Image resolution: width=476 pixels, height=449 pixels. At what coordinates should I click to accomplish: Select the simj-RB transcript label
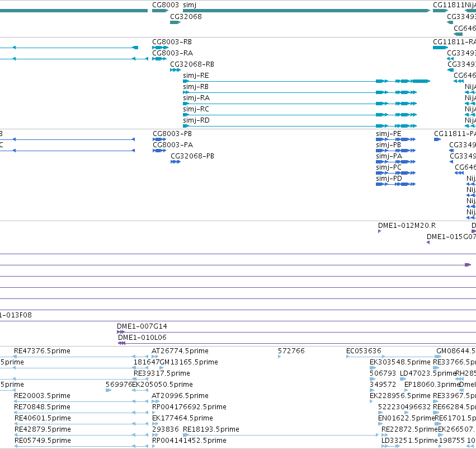click(x=196, y=87)
